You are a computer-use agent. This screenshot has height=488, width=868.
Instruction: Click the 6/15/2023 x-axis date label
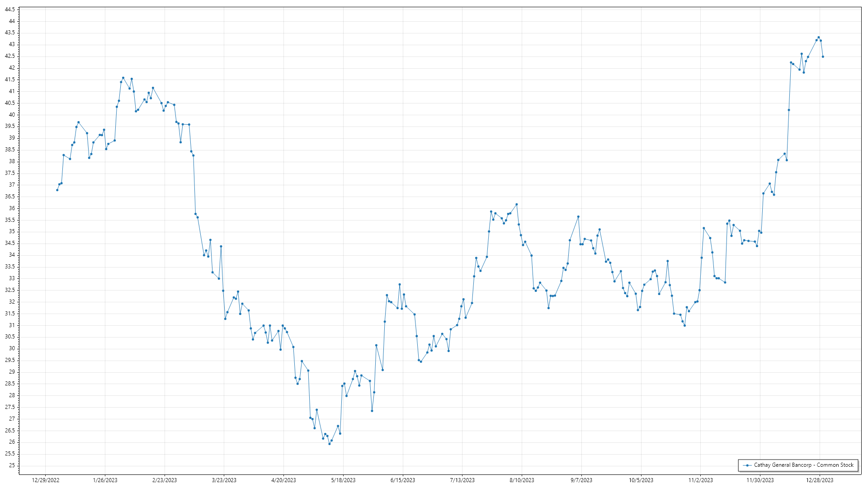click(x=403, y=480)
